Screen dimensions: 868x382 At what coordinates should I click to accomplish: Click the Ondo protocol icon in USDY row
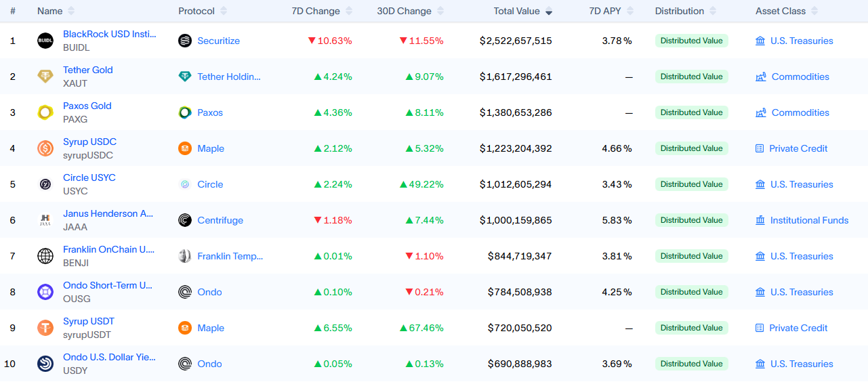[185, 364]
